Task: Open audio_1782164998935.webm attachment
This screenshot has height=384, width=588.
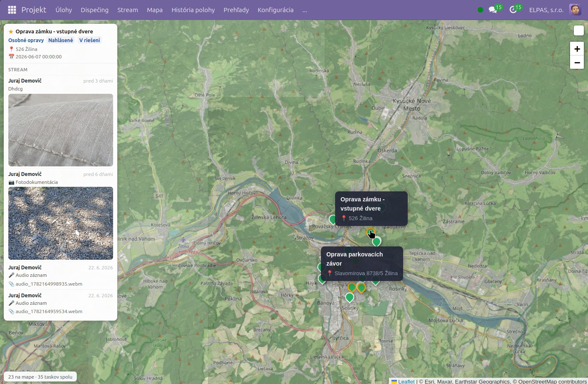Action: pos(49,284)
